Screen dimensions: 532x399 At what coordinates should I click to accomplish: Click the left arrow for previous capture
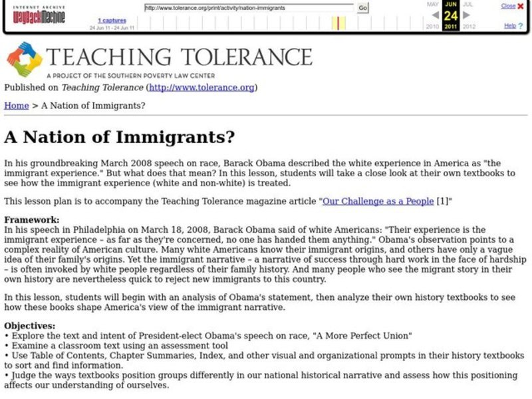click(x=436, y=15)
